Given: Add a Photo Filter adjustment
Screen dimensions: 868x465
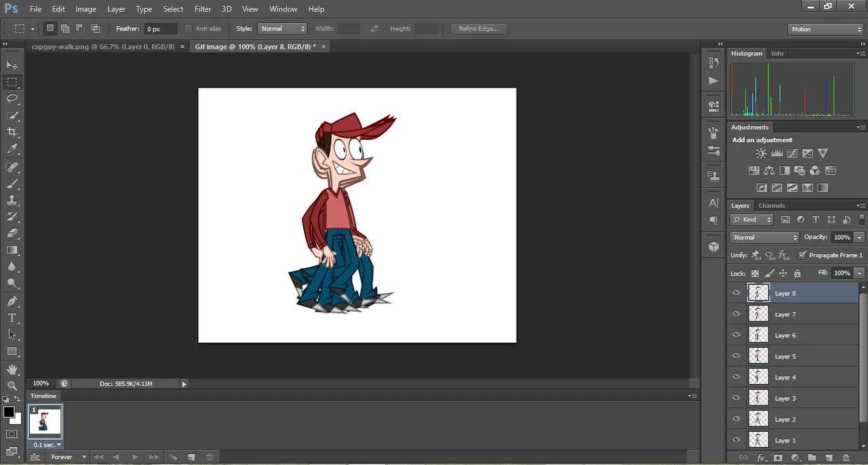Looking at the screenshot, I should click(x=800, y=170).
